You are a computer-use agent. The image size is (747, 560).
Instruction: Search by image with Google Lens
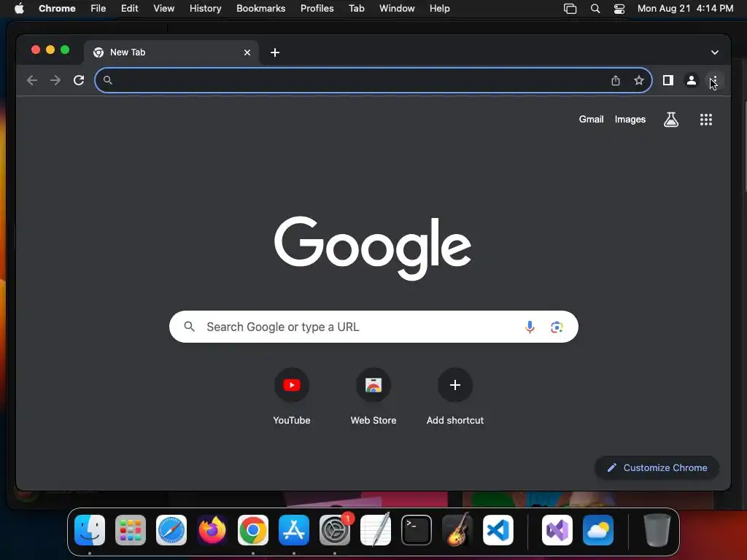point(557,327)
